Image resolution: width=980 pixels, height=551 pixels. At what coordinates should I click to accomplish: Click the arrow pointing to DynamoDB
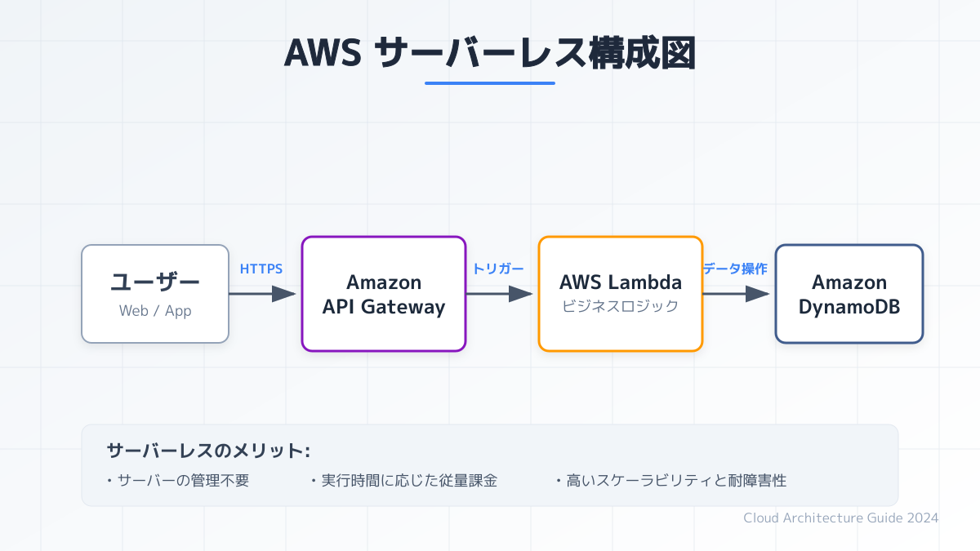click(737, 294)
